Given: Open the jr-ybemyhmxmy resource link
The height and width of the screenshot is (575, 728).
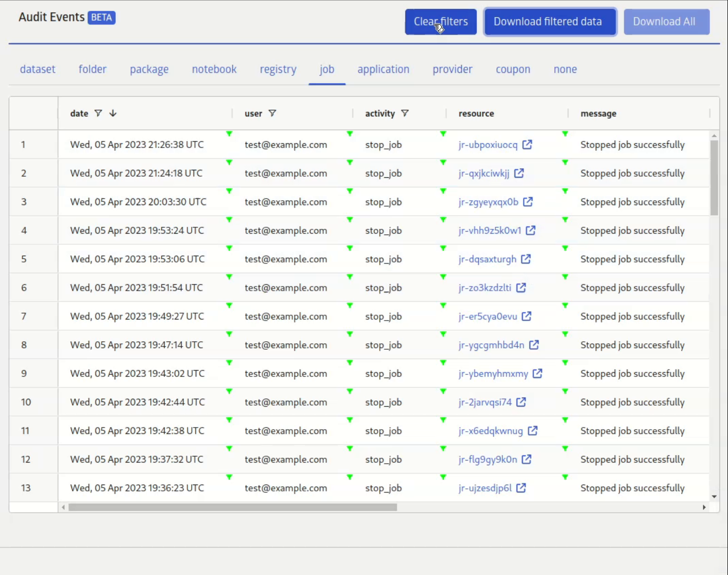Looking at the screenshot, I should pyautogui.click(x=493, y=374).
